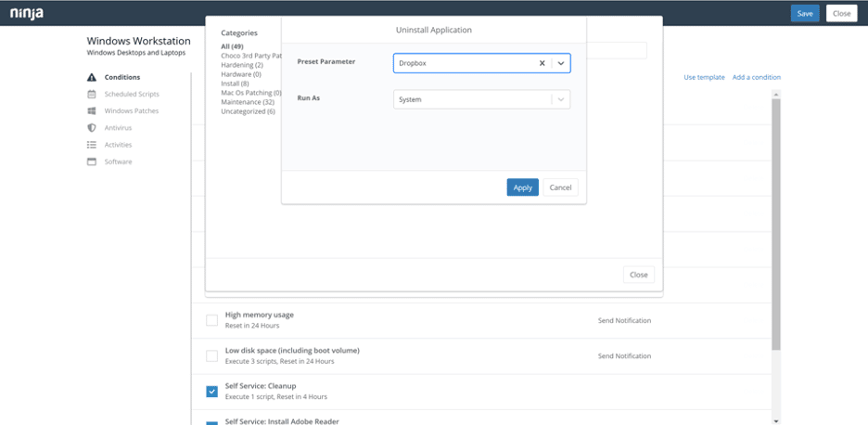
Task: Click the Scheduled Scripts calendar icon
Action: tap(92, 94)
